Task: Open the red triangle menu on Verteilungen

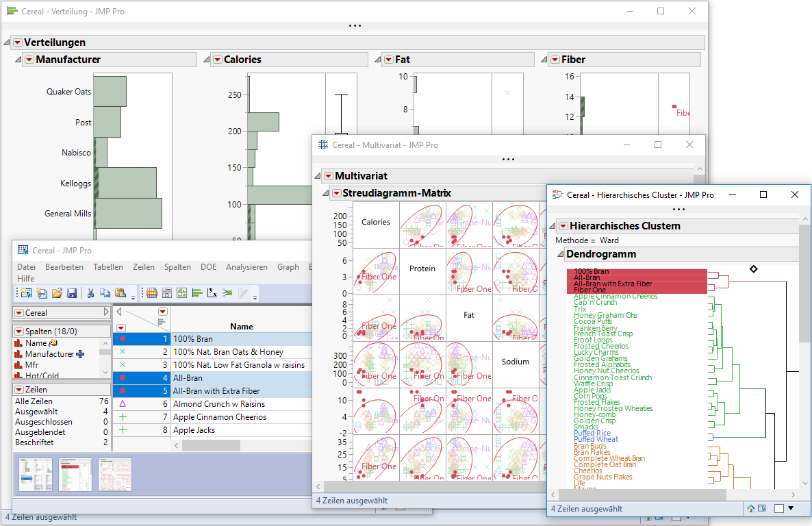Action: [x=17, y=42]
